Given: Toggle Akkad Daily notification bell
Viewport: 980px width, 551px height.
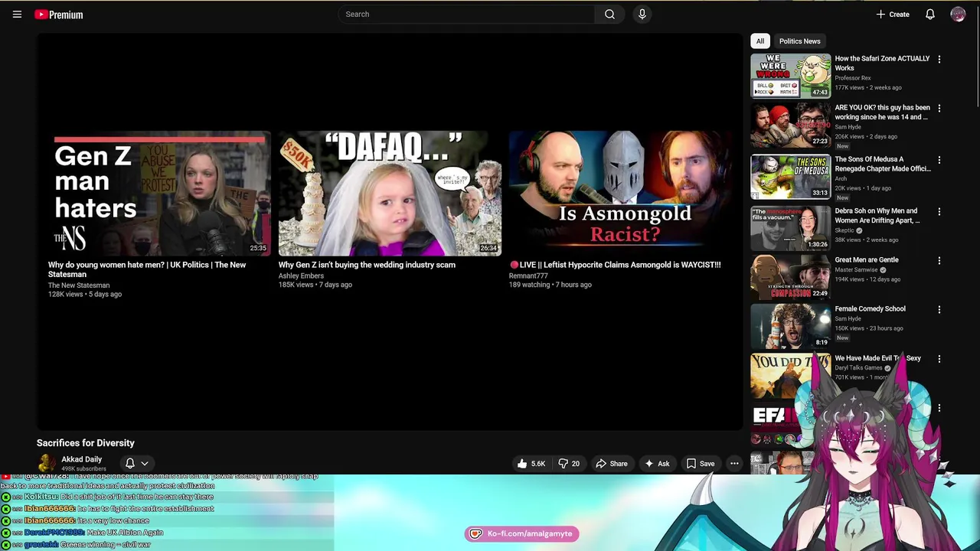Looking at the screenshot, I should pos(130,464).
